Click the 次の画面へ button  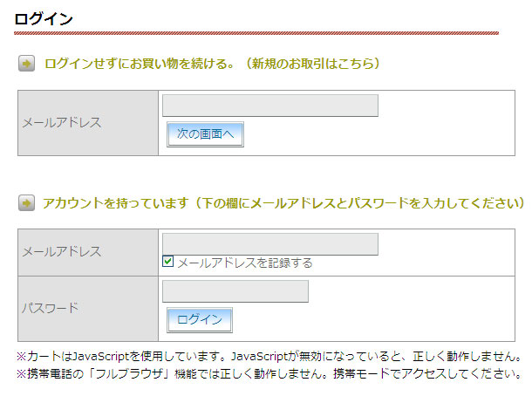(205, 134)
